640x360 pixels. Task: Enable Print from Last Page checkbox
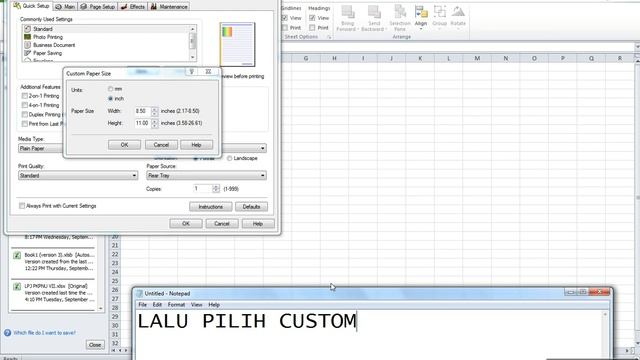[x=25, y=124]
